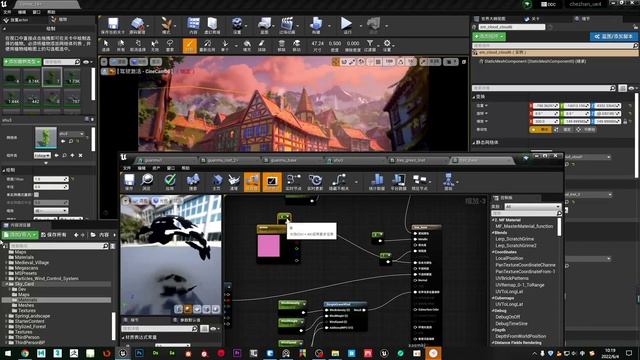Open Photoshop from the Windows taskbar

(x=139, y=353)
